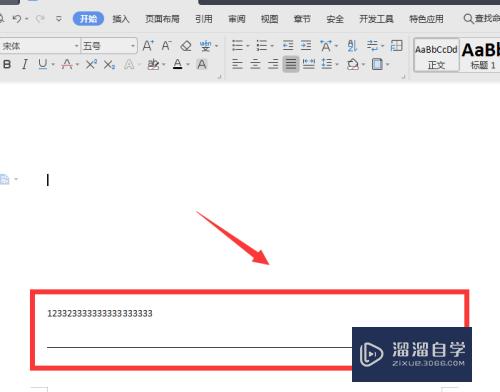
Task: Apply the 正文 style
Action: tap(436, 55)
